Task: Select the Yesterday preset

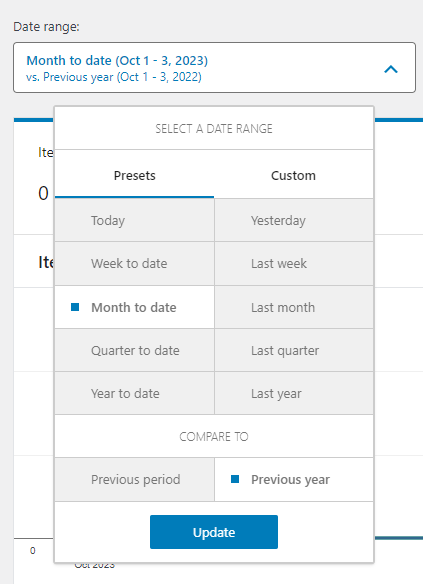Action: click(294, 220)
